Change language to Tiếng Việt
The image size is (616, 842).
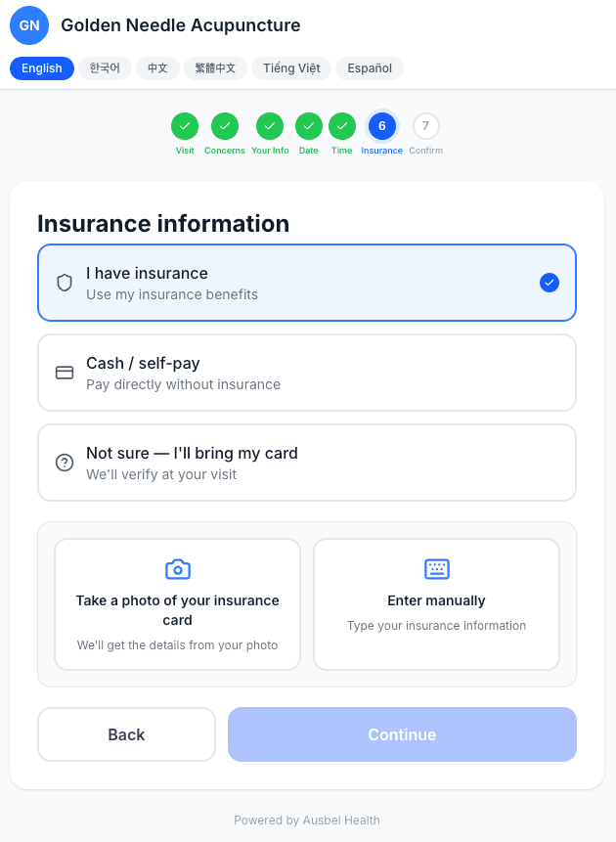[290, 68]
